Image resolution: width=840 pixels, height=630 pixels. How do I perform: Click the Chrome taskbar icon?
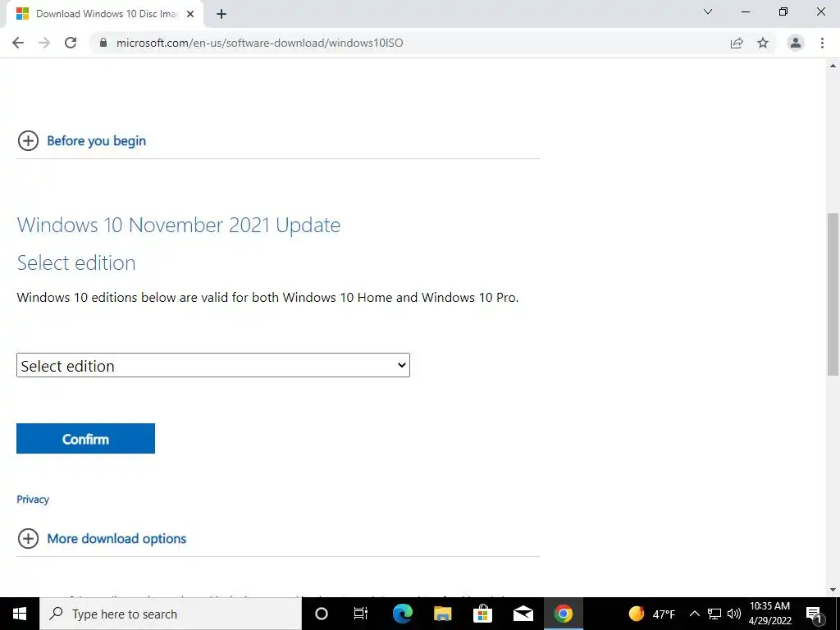coord(563,614)
